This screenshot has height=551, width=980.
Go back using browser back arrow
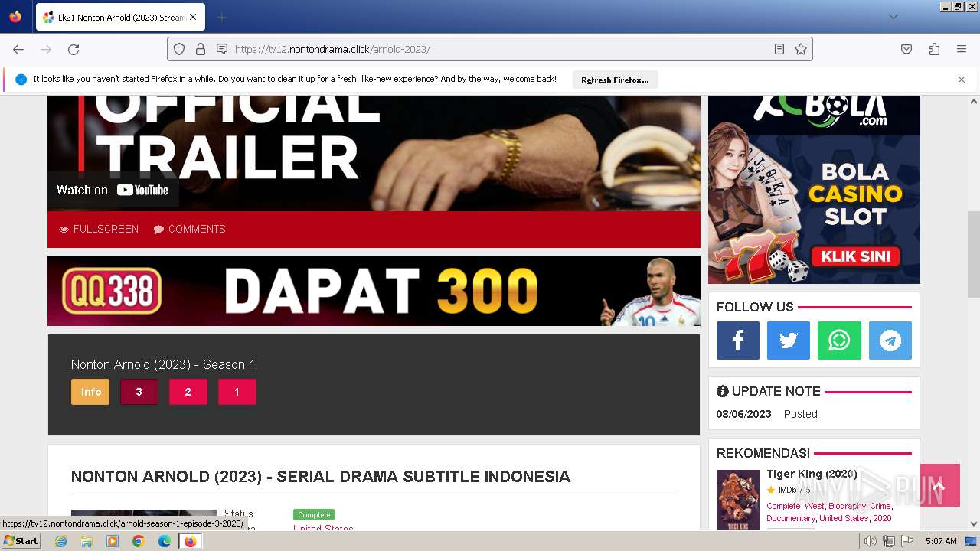tap(18, 49)
